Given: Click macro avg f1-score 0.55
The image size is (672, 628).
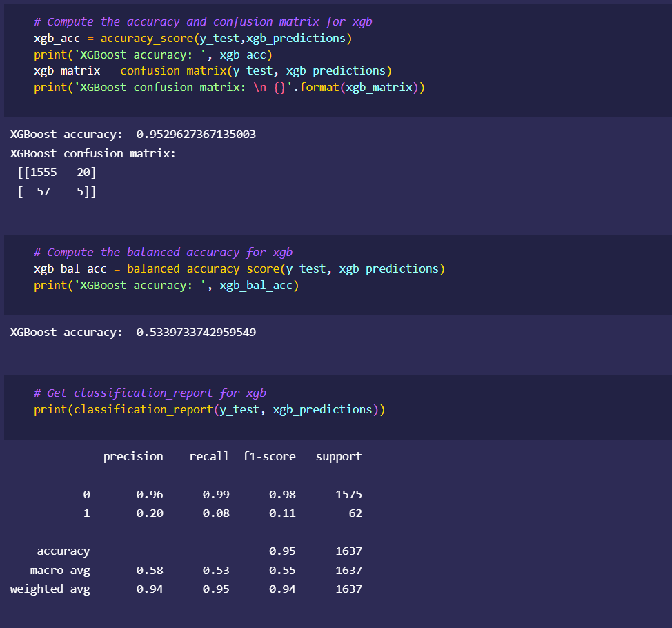Looking at the screenshot, I should click(282, 571).
